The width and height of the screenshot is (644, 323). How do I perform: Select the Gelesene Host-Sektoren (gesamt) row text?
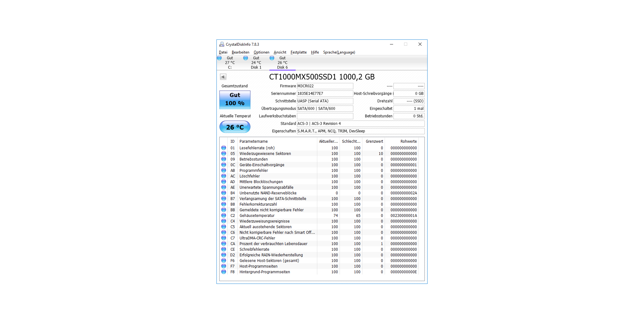[269, 261]
